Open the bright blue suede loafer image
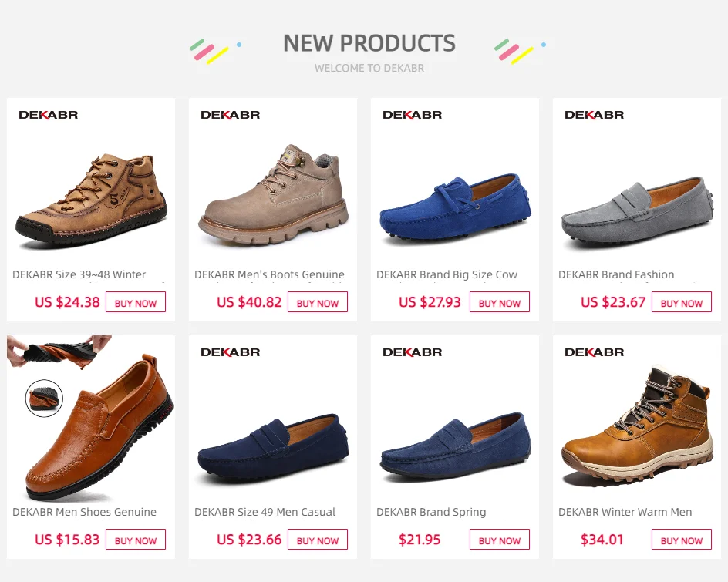 point(455,208)
